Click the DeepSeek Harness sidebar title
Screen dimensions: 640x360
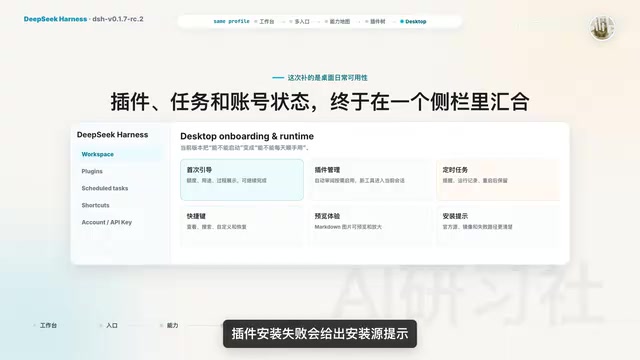click(112, 135)
